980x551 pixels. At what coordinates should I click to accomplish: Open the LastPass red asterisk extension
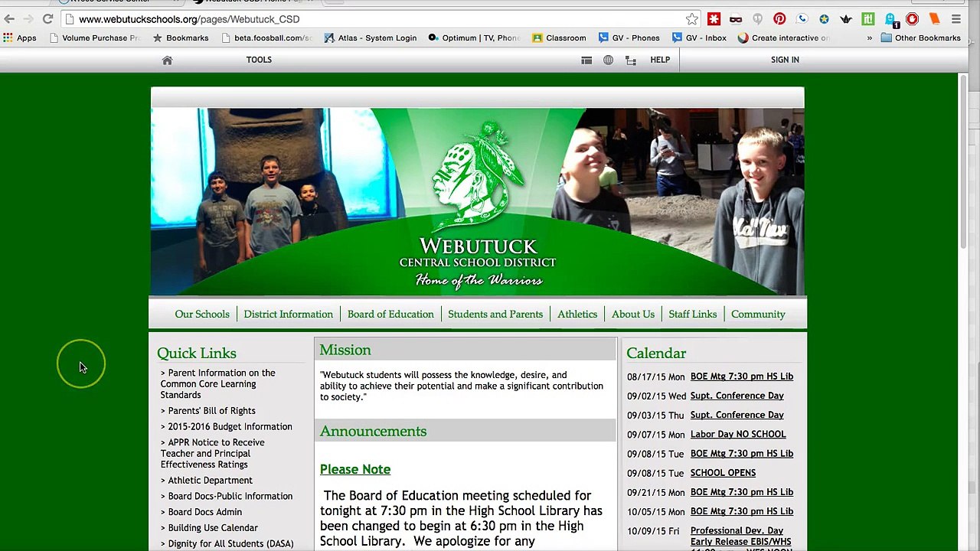[x=714, y=19]
